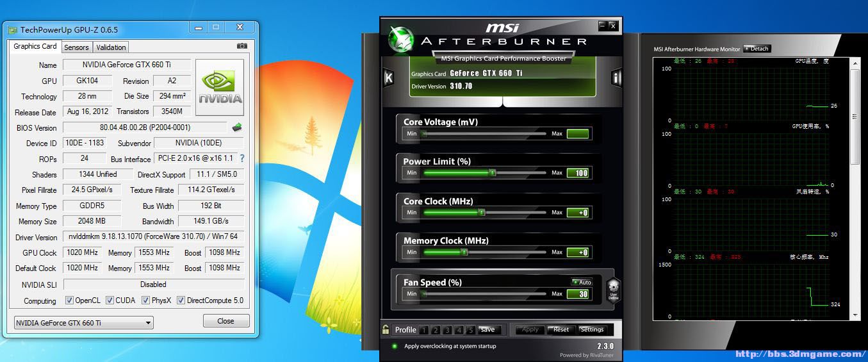868x362 pixels.
Task: Click the core clock graph in monitor
Action: click(x=752, y=290)
